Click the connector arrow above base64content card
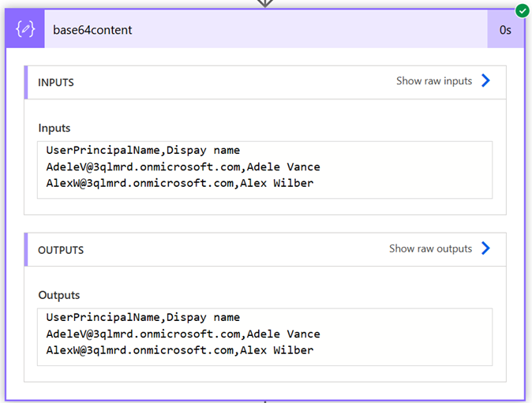The image size is (532, 403). (265, 3)
